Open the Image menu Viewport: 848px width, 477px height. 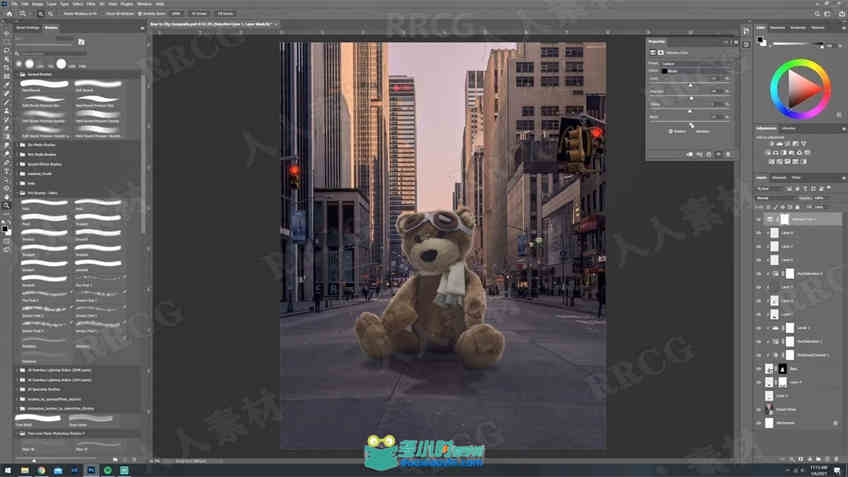[37, 4]
